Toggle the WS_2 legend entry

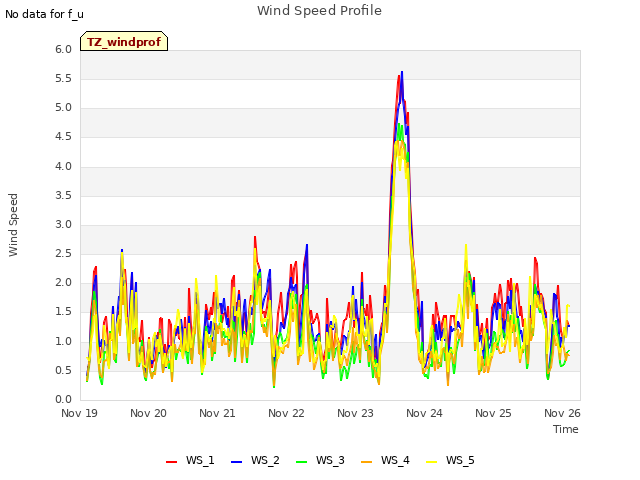point(255,460)
